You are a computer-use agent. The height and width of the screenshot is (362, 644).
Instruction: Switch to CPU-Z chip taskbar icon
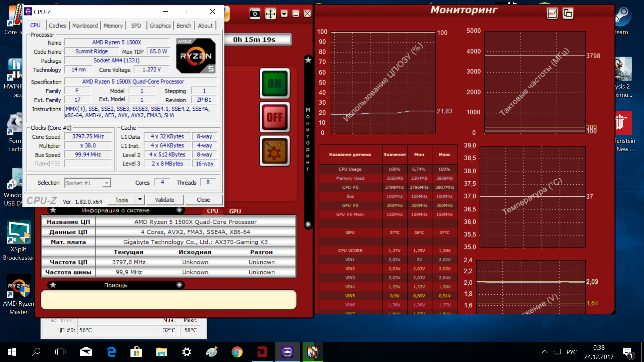pyautogui.click(x=287, y=352)
